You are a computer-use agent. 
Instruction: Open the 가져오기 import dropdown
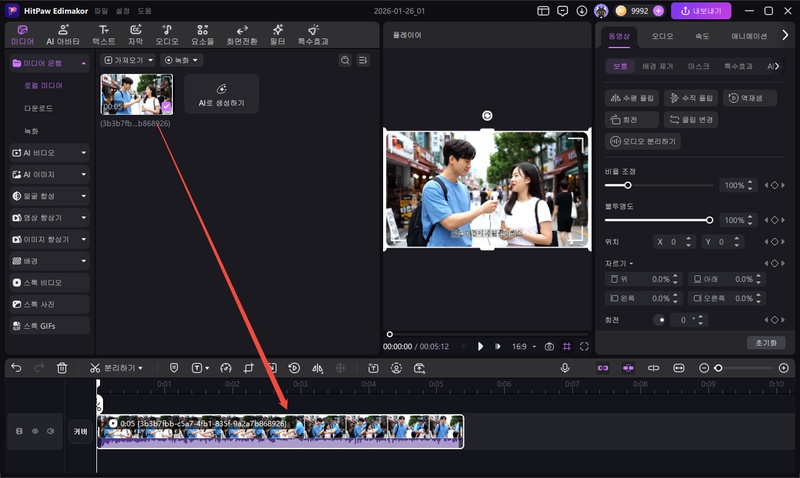coord(128,60)
